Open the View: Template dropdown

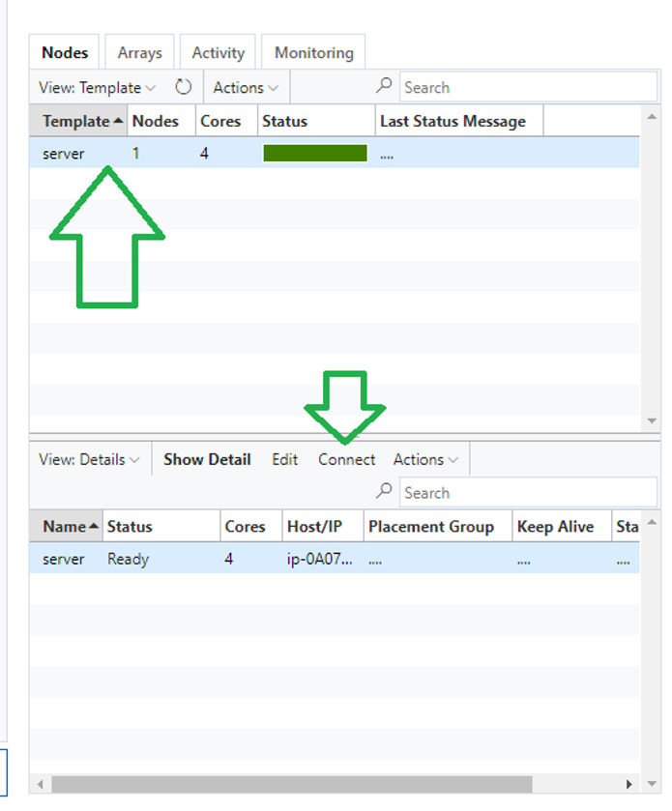[97, 87]
